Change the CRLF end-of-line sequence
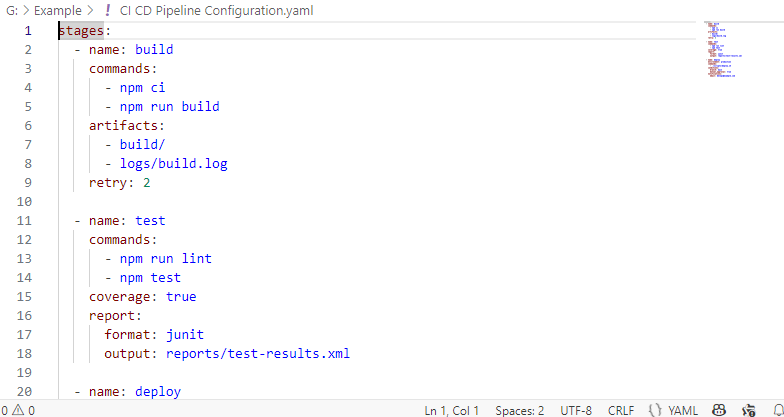 (620, 410)
